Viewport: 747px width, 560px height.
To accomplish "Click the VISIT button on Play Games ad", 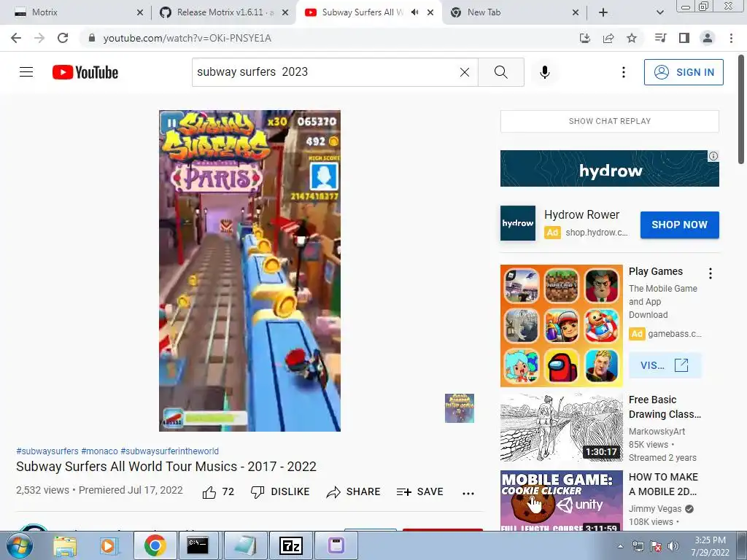I will coord(665,365).
